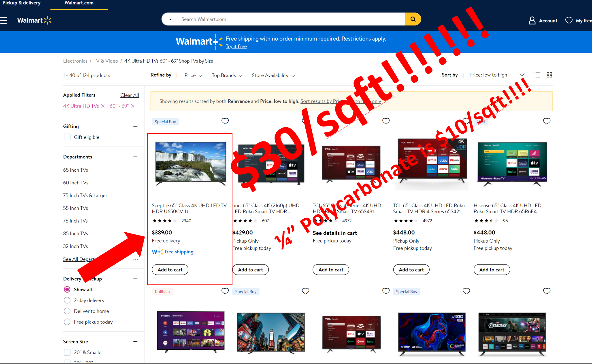Remove 4K Ultra HD TVs filter
Screen dimensions: 592x364
tap(103, 106)
